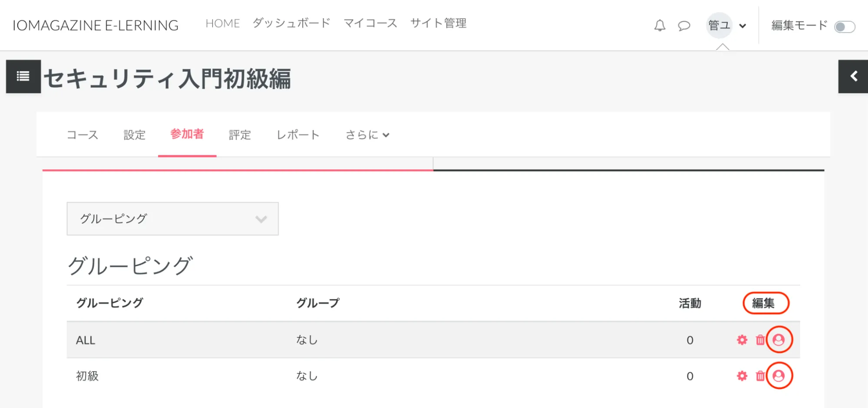
Task: Click the gear settings icon for 初級 grouping
Action: pos(742,376)
